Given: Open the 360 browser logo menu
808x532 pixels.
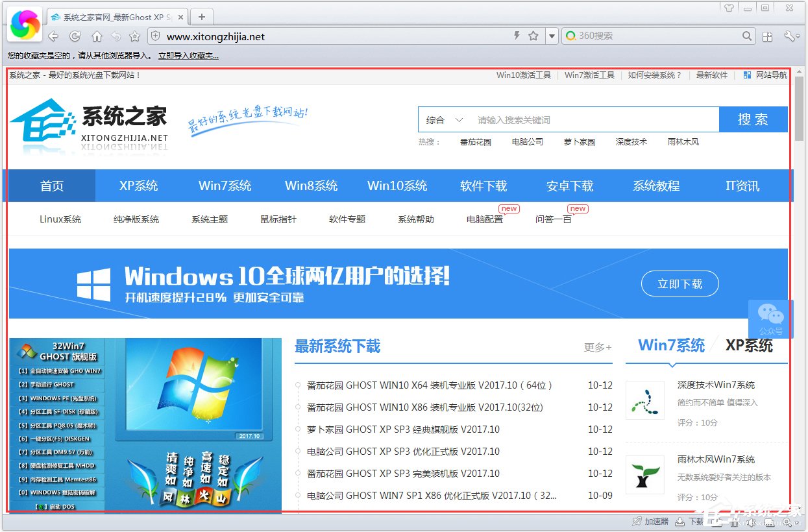Looking at the screenshot, I should coord(23,23).
